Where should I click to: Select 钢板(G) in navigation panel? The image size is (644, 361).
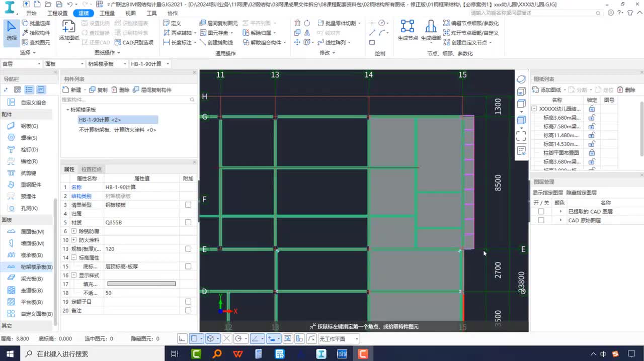tap(23, 126)
